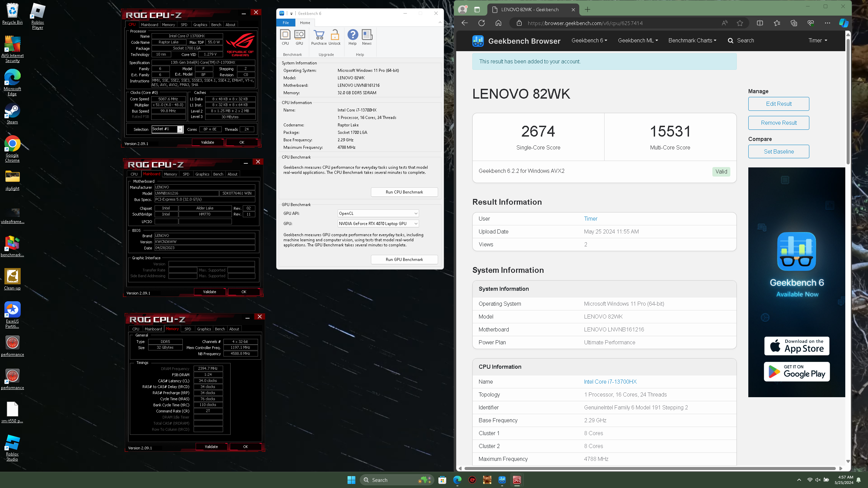Screen dimensions: 868x488
Task: Click CPU-Z taskbar icon
Action: point(517,480)
